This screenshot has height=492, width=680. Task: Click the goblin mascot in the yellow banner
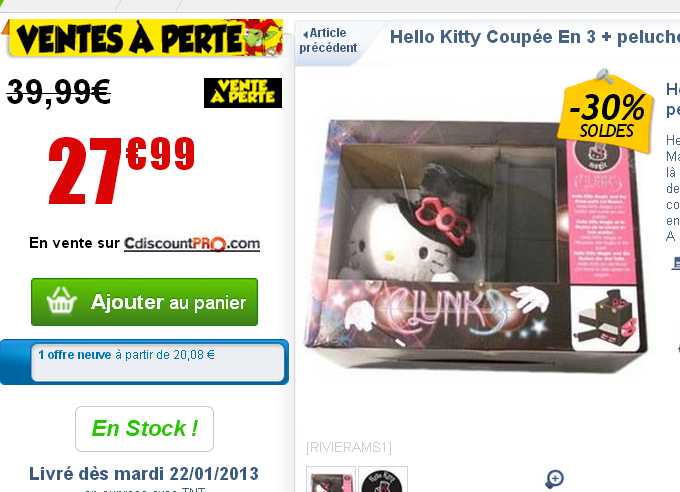(x=262, y=37)
